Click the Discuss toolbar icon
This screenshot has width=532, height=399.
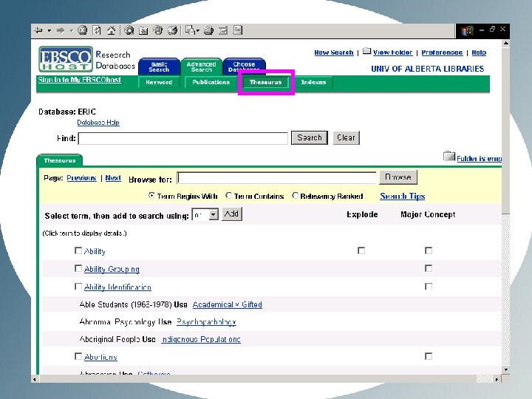point(238,30)
